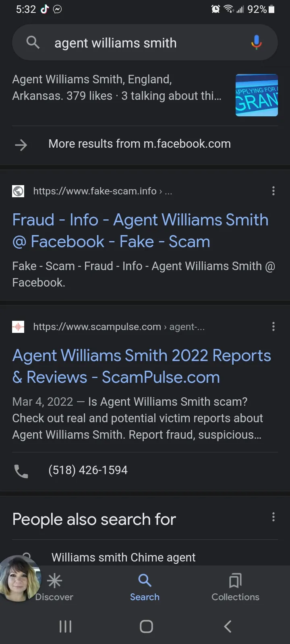Viewport: 290px width, 644px height.
Task: Open three-dot menu for fake-scam.info result
Action: click(273, 191)
